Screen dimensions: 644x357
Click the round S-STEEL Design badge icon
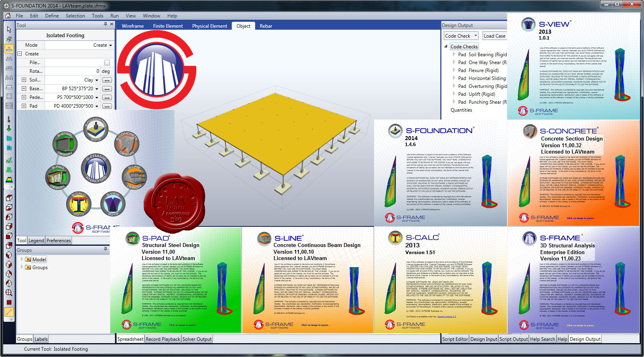[x=65, y=144]
